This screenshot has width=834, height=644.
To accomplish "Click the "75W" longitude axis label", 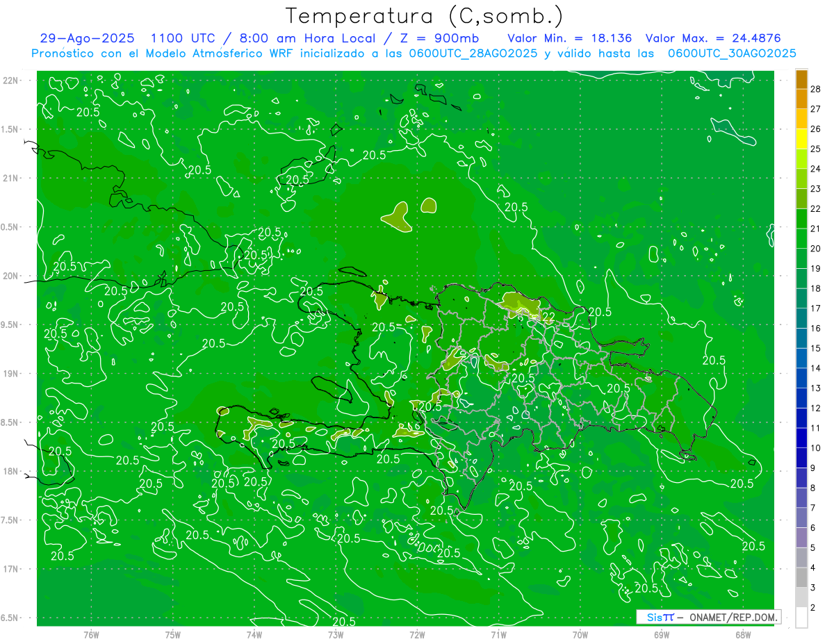I will 173,634.
